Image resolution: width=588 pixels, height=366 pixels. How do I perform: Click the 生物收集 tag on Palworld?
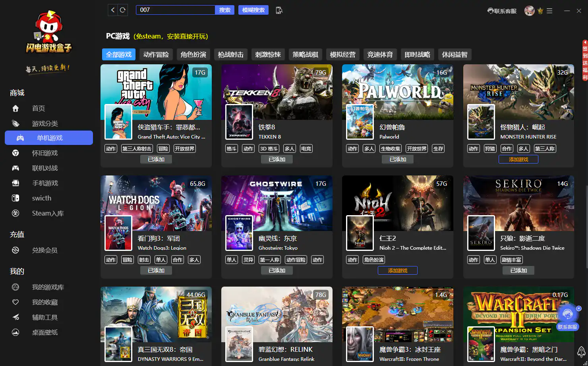pos(391,149)
